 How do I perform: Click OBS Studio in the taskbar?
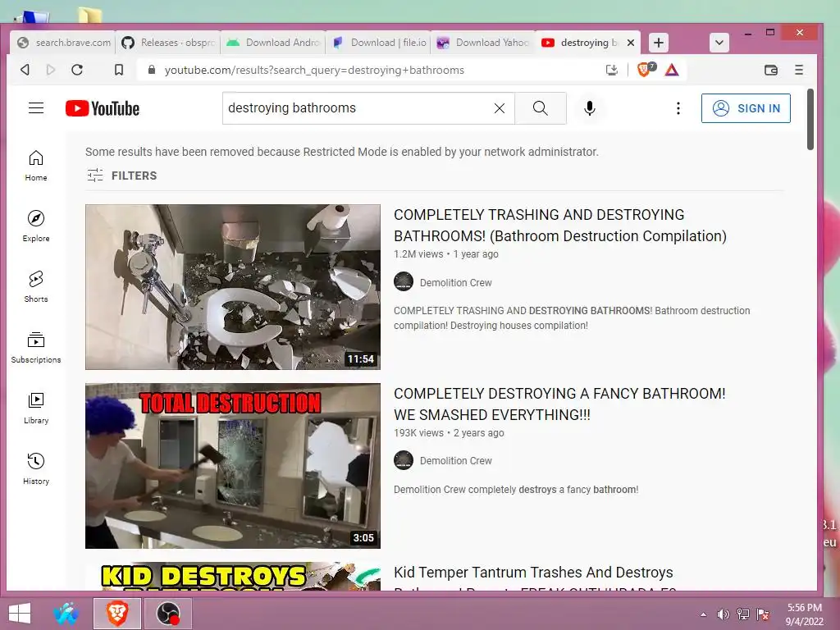tap(167, 614)
